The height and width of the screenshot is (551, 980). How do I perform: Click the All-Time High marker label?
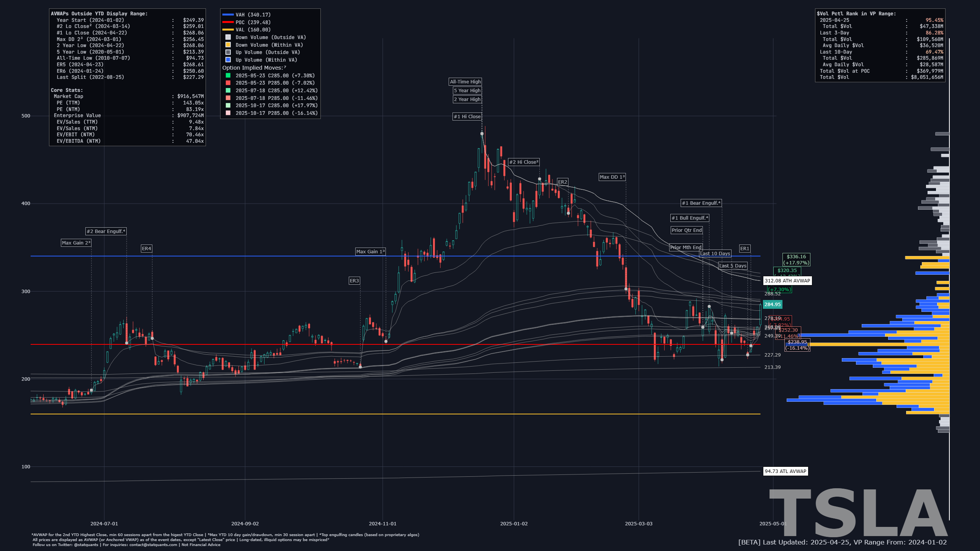465,82
